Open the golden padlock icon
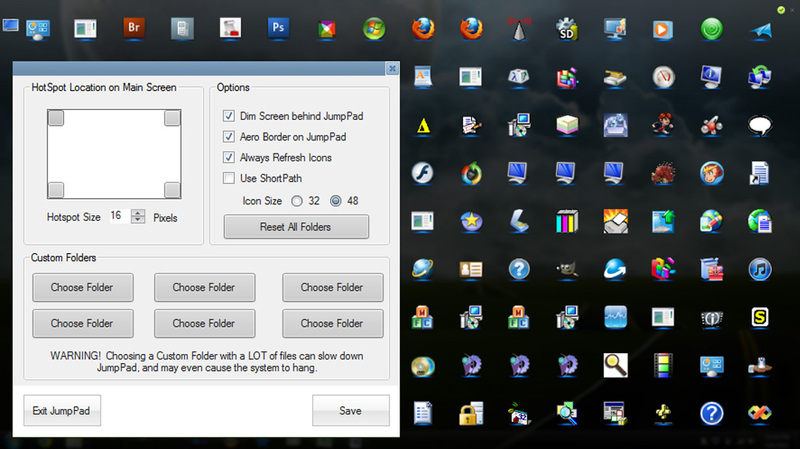800x449 pixels. (470, 413)
